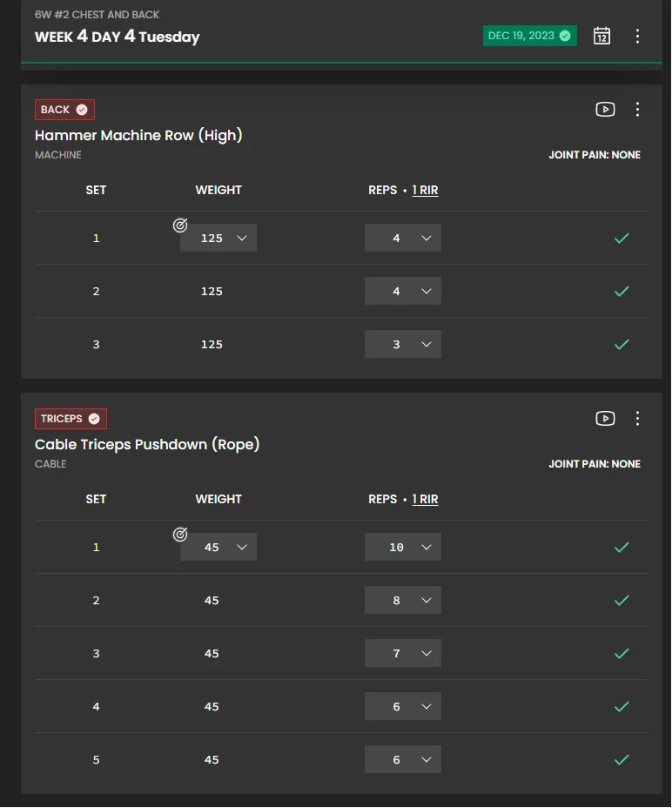Open reps dropdown showing 10 for Triceps
The image size is (672, 808).
(403, 547)
